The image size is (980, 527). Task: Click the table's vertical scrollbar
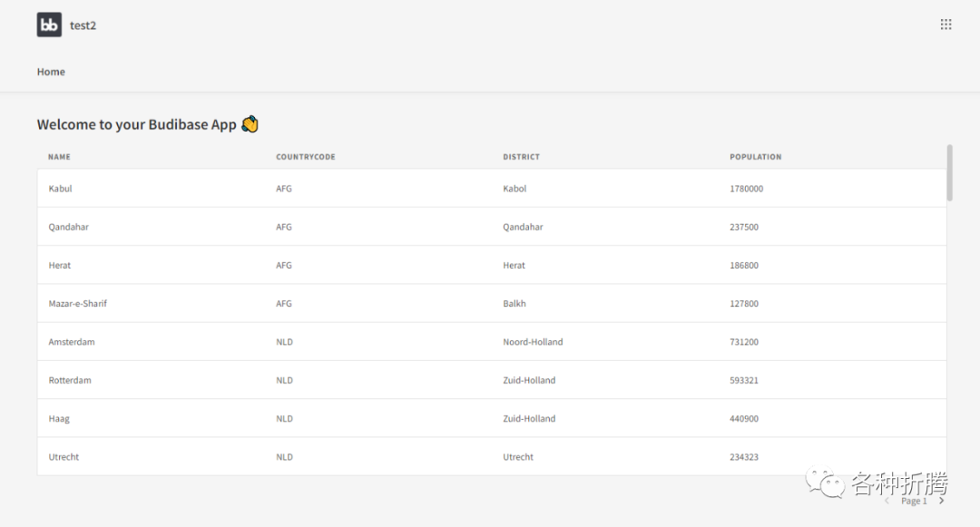coord(949,173)
